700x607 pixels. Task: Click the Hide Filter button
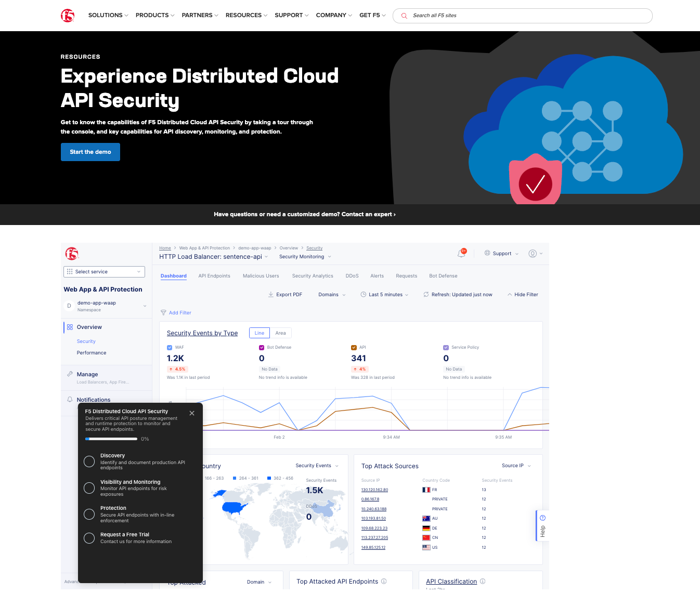click(523, 295)
